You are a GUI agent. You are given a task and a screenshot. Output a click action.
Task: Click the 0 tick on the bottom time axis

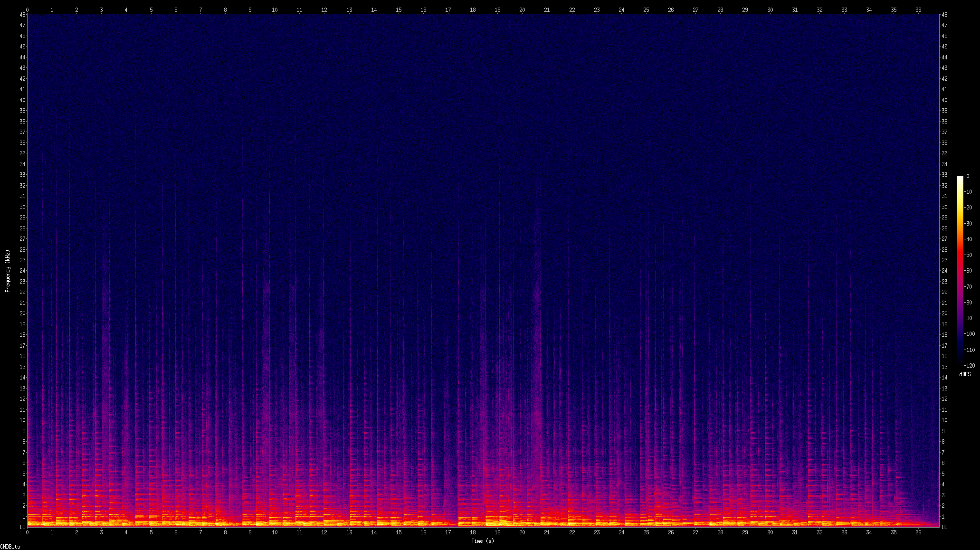tap(27, 532)
